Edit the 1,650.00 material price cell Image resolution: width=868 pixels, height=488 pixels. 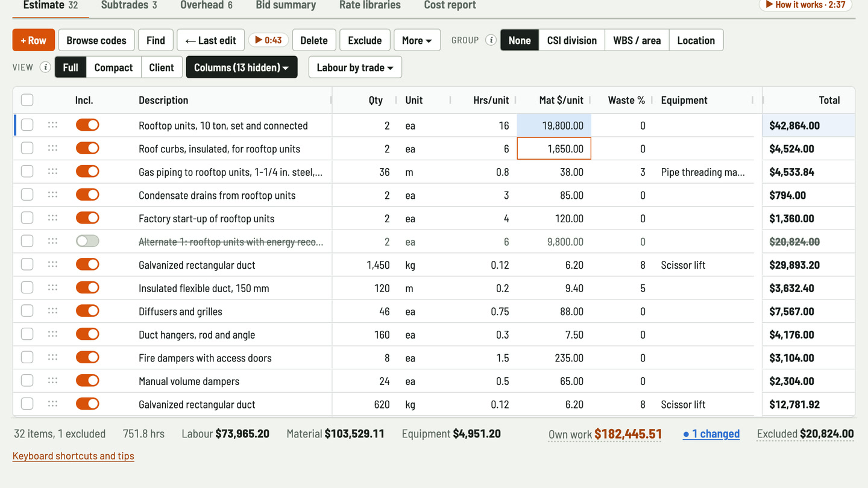(554, 149)
